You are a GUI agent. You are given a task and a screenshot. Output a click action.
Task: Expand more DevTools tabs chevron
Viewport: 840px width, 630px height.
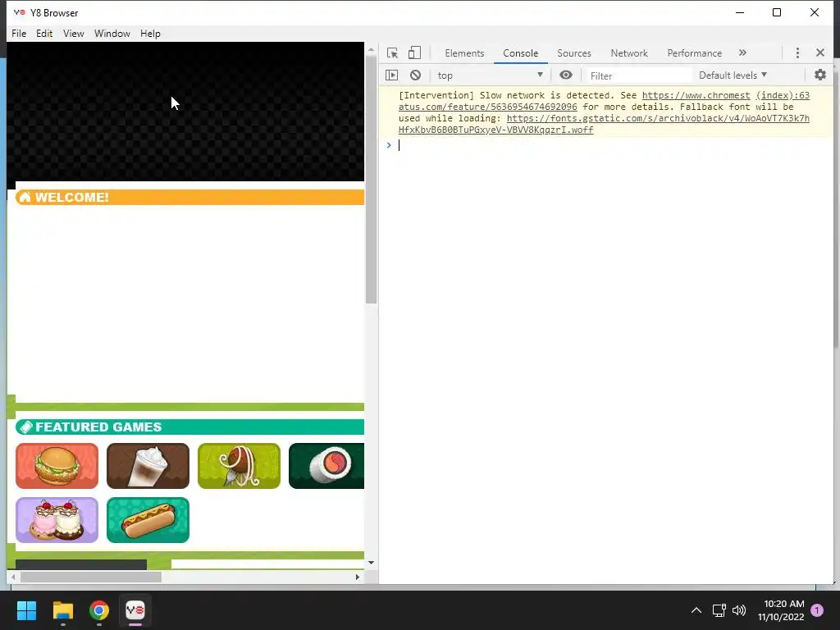click(x=742, y=52)
